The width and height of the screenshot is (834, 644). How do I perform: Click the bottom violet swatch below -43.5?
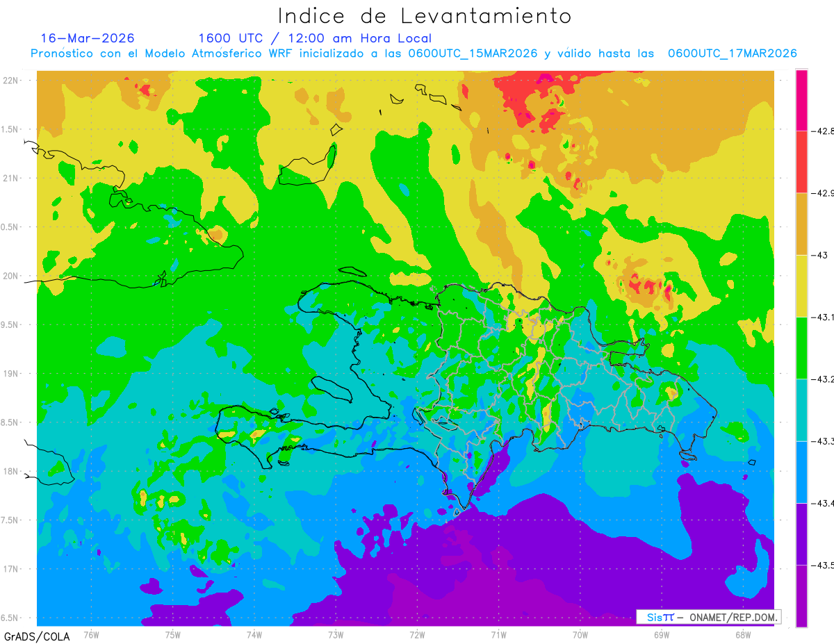click(x=801, y=596)
